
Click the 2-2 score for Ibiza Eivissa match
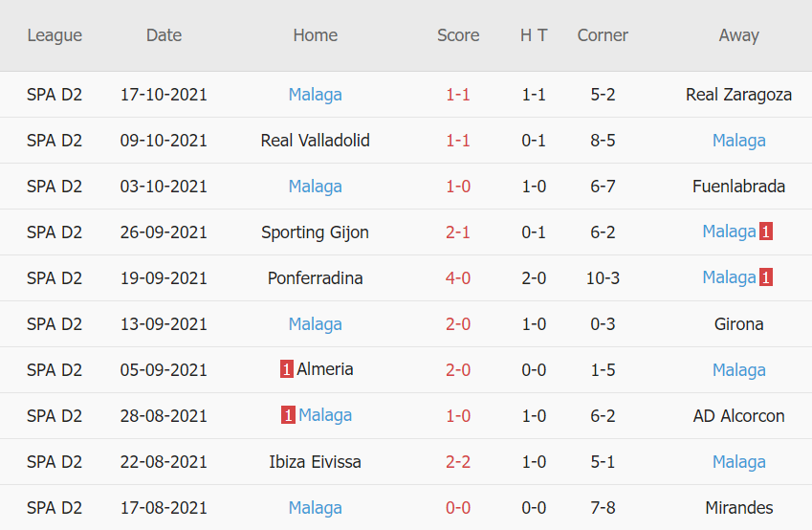pos(458,462)
